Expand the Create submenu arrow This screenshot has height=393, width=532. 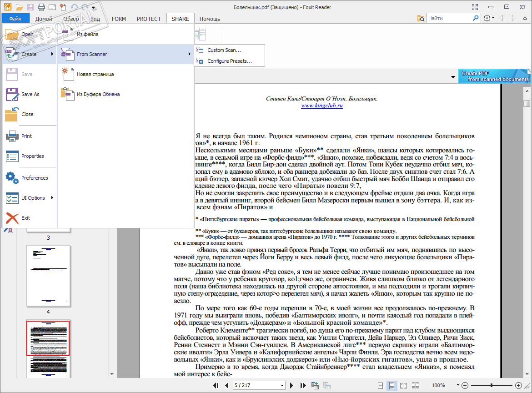(x=52, y=54)
